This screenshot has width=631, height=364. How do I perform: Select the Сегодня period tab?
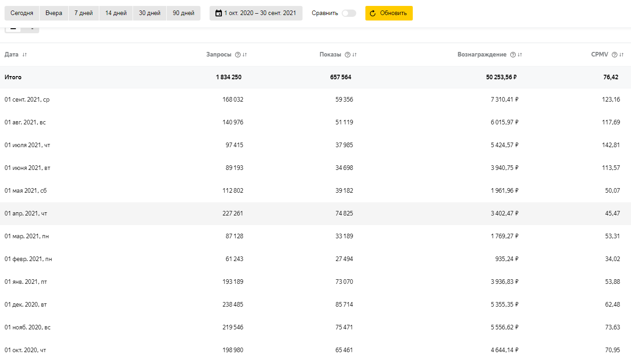coord(22,13)
